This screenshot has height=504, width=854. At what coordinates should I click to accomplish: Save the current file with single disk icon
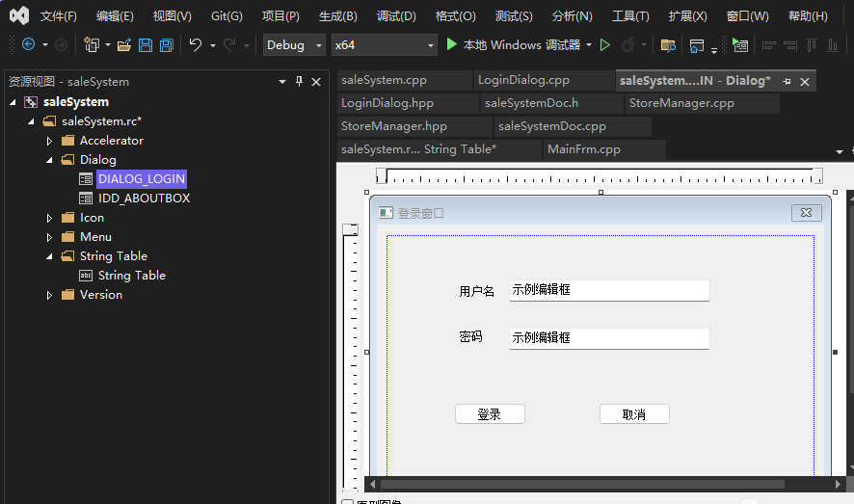tap(146, 45)
